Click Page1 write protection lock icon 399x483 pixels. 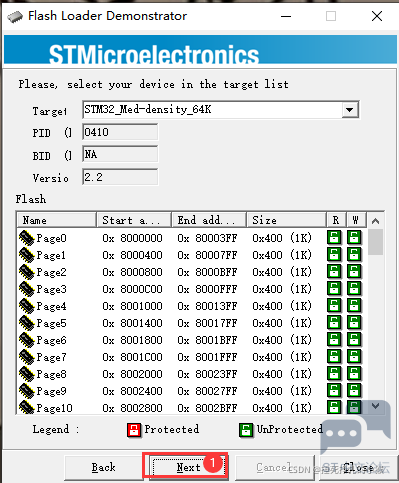(354, 255)
